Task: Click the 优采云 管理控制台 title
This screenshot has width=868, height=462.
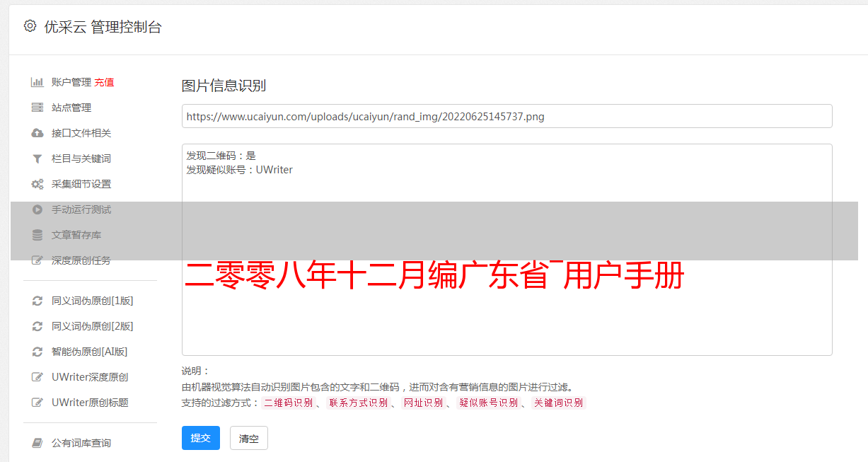Action: pyautogui.click(x=103, y=27)
